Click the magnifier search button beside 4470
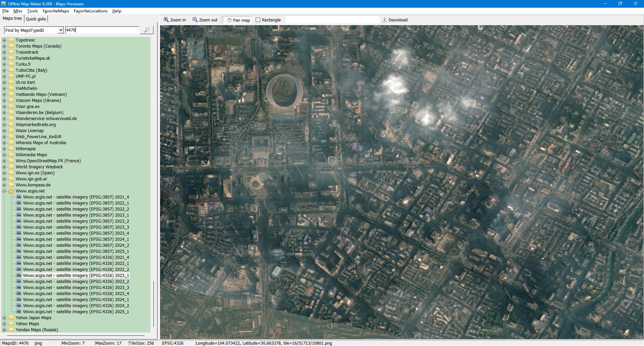 pyautogui.click(x=147, y=30)
